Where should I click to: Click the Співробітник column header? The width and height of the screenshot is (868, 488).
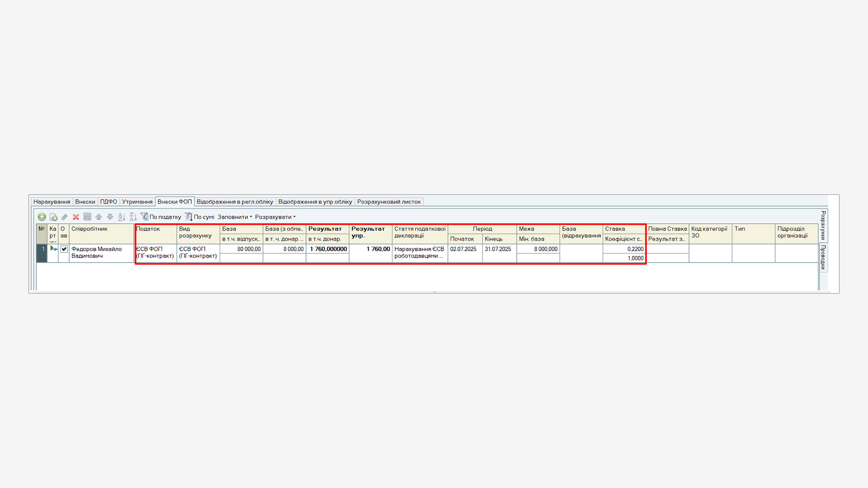coord(102,234)
